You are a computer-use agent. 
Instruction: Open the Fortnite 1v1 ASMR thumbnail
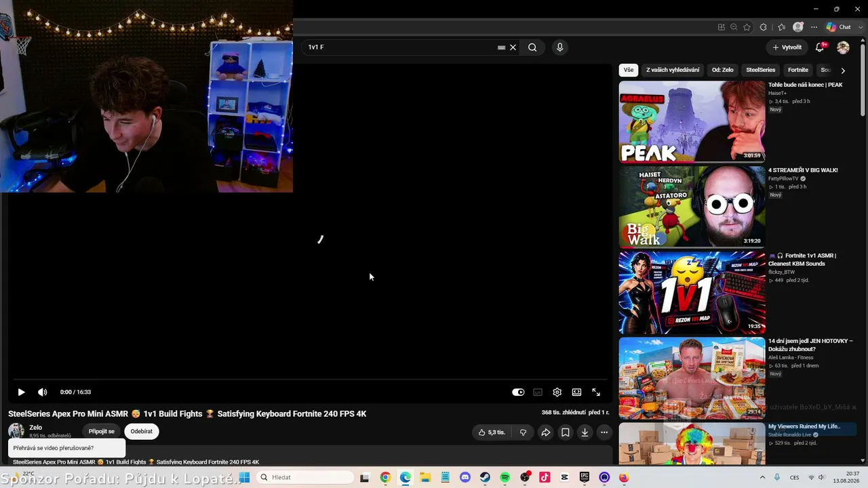(x=692, y=293)
